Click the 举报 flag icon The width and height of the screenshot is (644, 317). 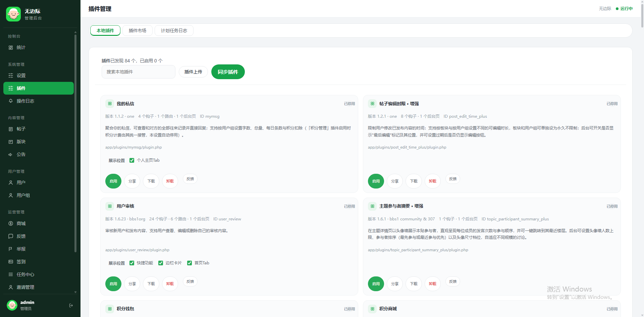[11, 249]
